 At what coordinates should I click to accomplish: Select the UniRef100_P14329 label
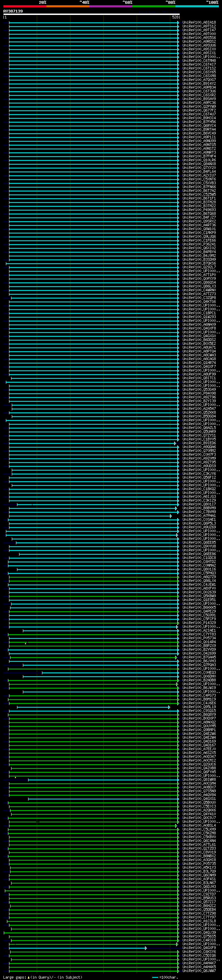click(199, 623)
